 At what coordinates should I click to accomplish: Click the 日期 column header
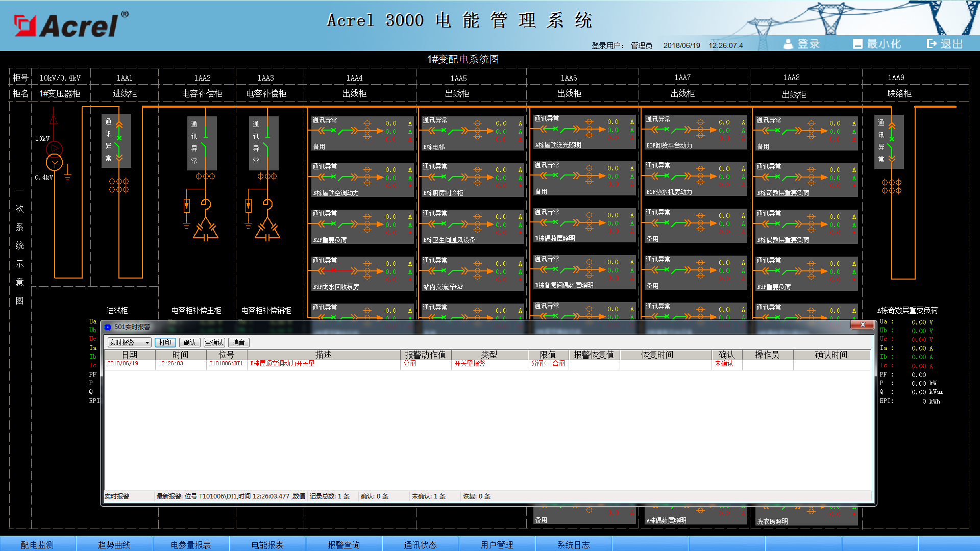click(x=130, y=355)
